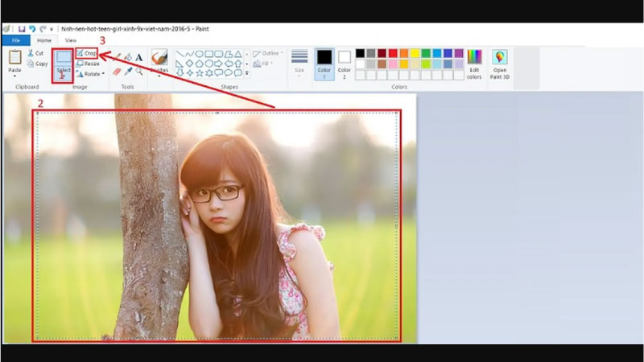Image resolution: width=644 pixels, height=362 pixels.
Task: Choose the red swatch in the palette
Action: click(x=393, y=53)
